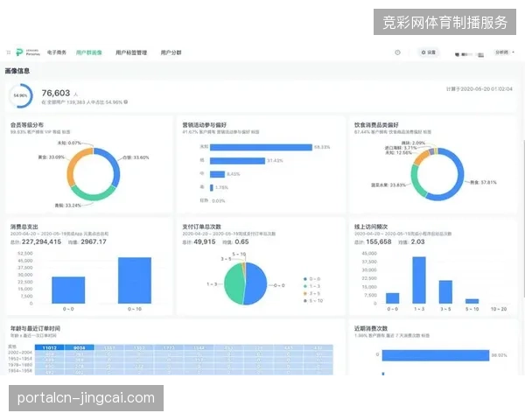This screenshot has height=420, width=525.
Task: Click the 2967.17 average value
Action: point(94,241)
